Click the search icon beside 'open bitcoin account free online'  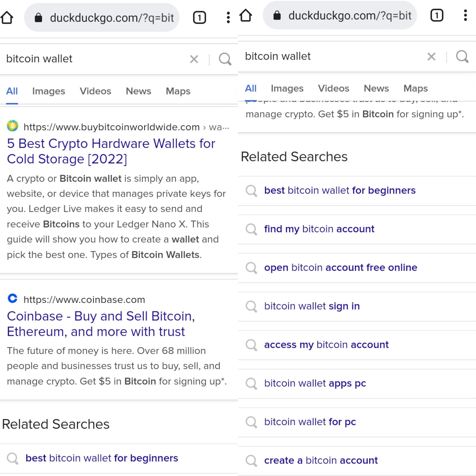pyautogui.click(x=251, y=268)
